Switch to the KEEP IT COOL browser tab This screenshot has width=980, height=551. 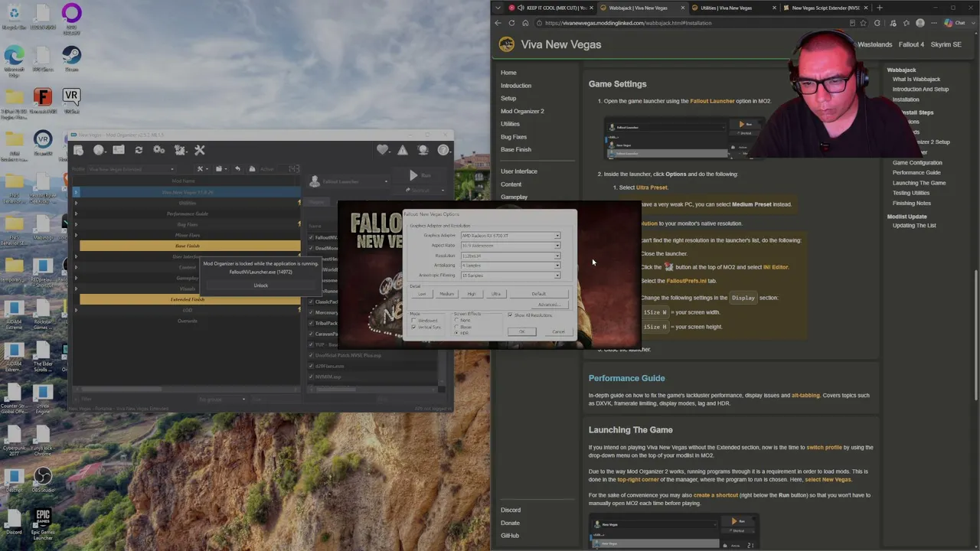pyautogui.click(x=550, y=8)
